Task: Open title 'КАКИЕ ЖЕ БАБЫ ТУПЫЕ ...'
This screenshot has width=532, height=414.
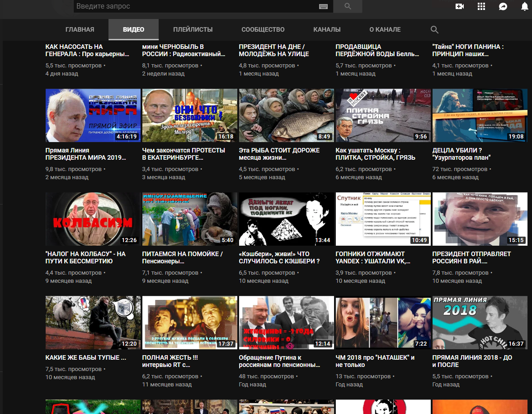Action: [86, 357]
